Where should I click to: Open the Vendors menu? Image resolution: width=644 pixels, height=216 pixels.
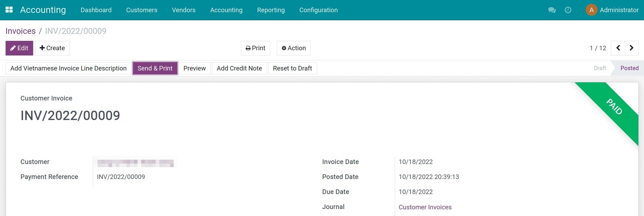pyautogui.click(x=184, y=10)
